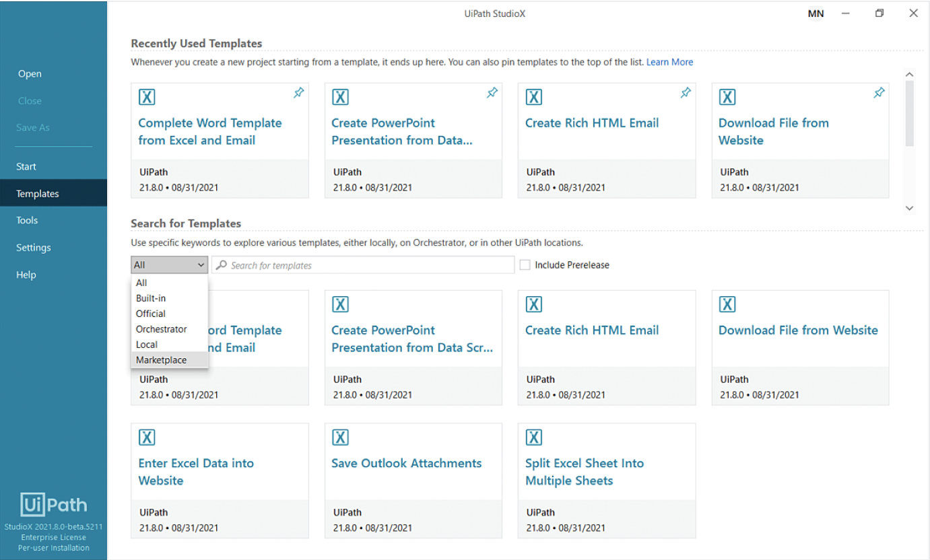Unpin Complete Word Template from recent list
This screenshot has height=560, width=930.
coord(299,94)
